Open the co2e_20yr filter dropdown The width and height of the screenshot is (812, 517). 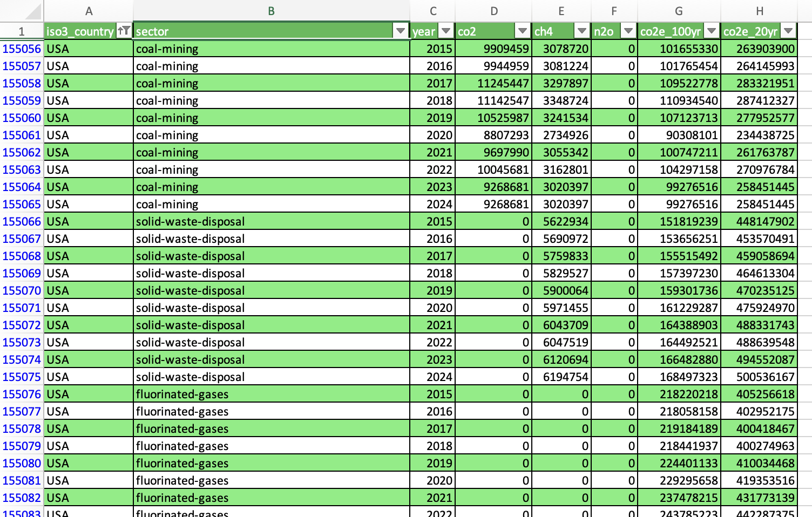788,31
